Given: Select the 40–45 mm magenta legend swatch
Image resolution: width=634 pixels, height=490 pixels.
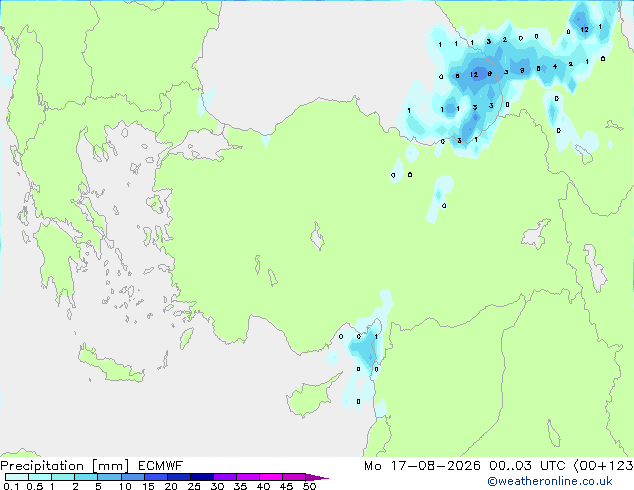Looking at the screenshot, I should [271, 477].
